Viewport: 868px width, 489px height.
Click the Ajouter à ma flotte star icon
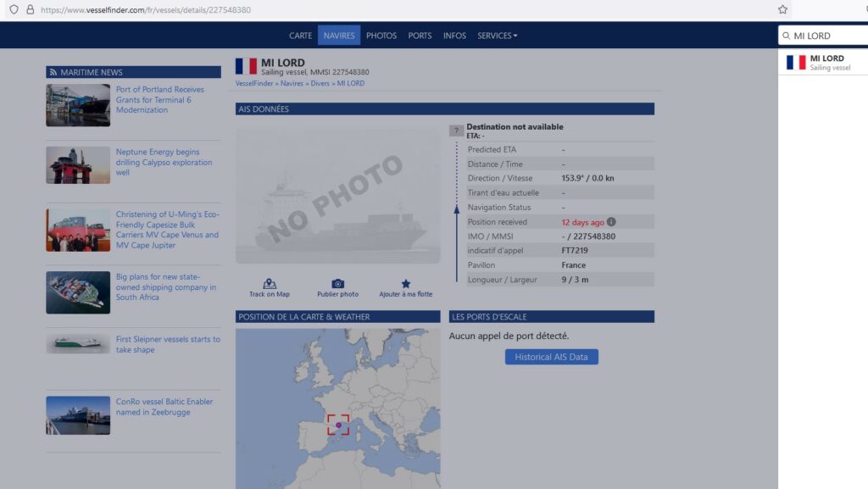[x=405, y=284]
